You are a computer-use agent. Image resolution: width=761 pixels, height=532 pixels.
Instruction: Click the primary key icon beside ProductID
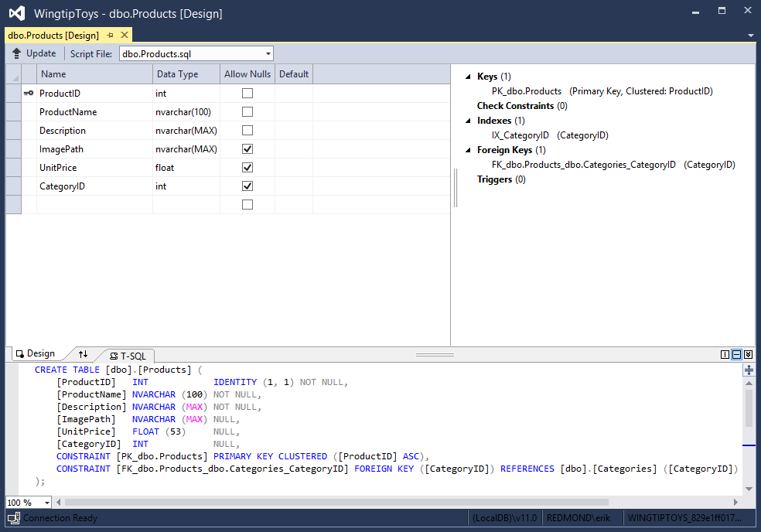click(27, 93)
